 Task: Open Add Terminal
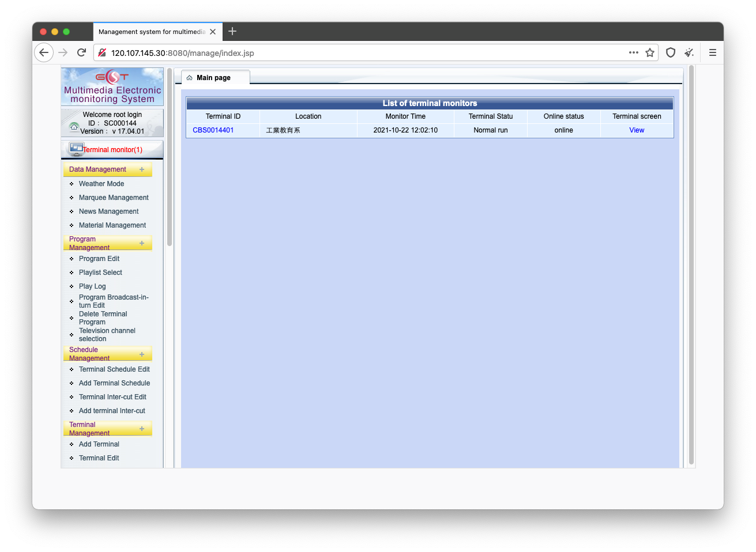99,444
